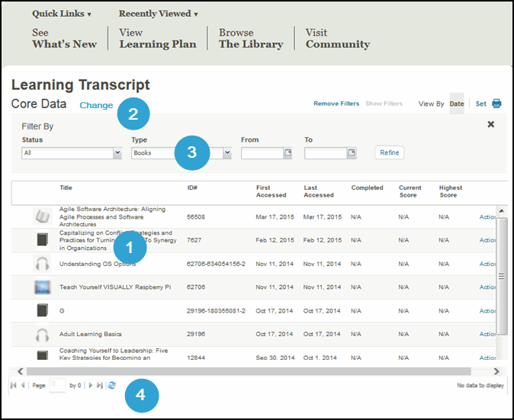Open the Quick Links dropdown
Viewport: 514px width, 420px height.
(61, 14)
